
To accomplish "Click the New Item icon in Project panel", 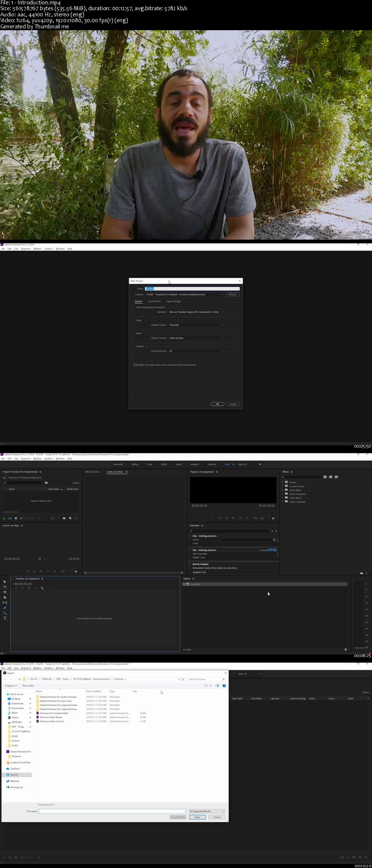I will pos(70,518).
